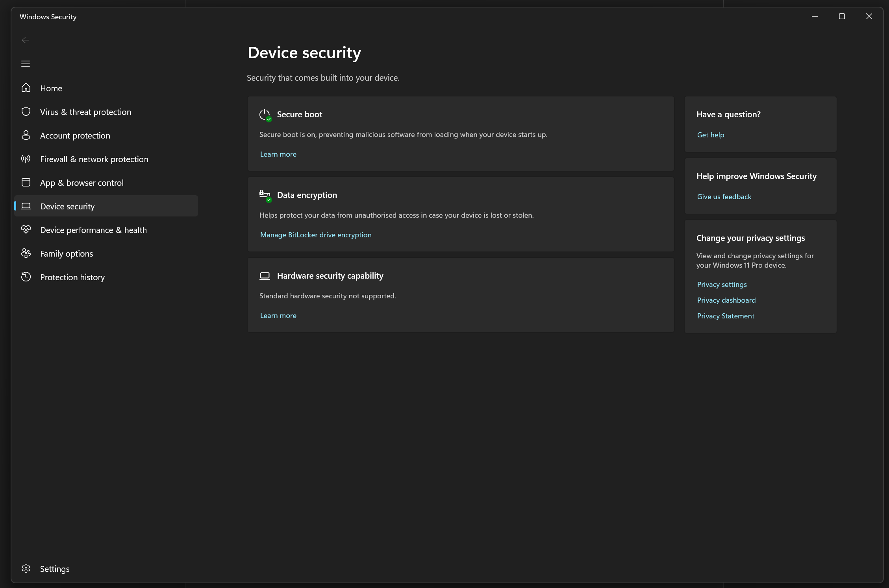Click the Secure boot heading
This screenshot has height=588, width=889.
click(x=300, y=115)
